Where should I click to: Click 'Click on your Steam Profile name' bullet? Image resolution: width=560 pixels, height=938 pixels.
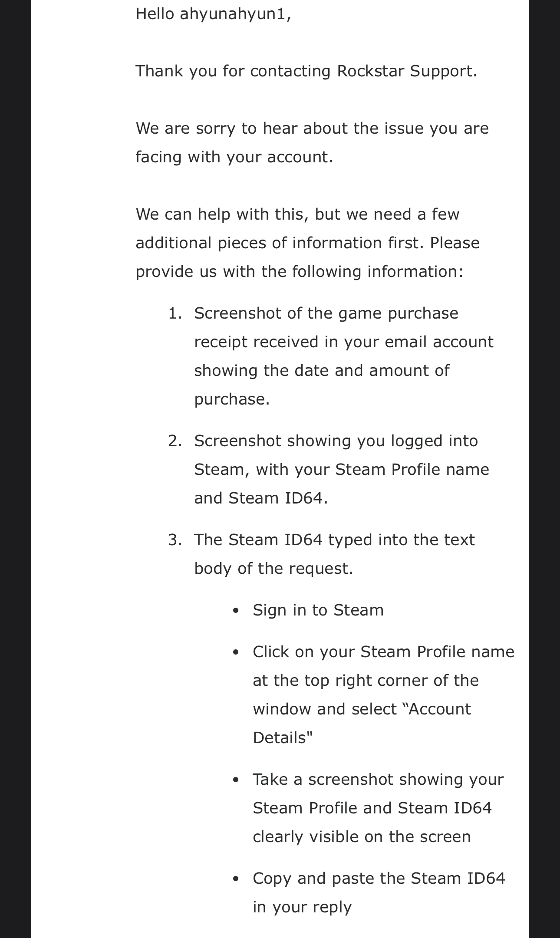(x=383, y=694)
